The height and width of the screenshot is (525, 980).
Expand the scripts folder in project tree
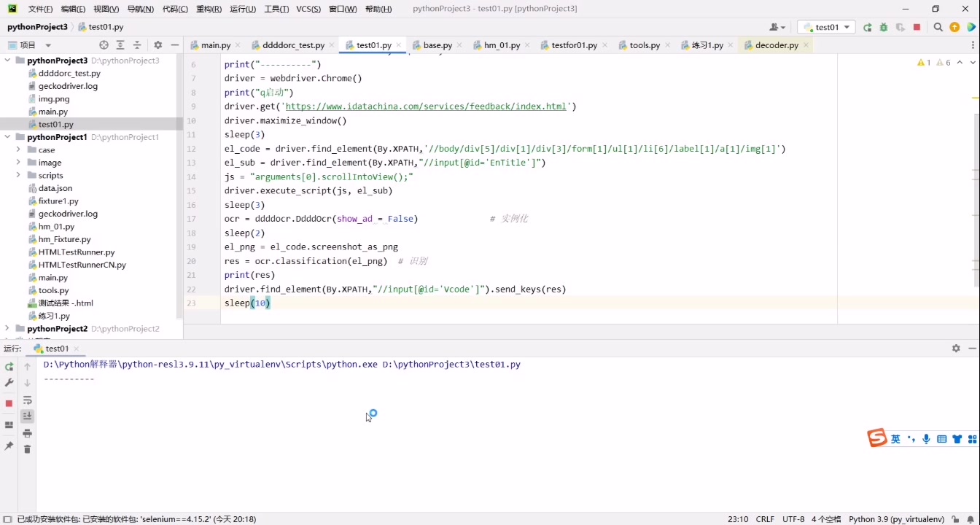(17, 175)
